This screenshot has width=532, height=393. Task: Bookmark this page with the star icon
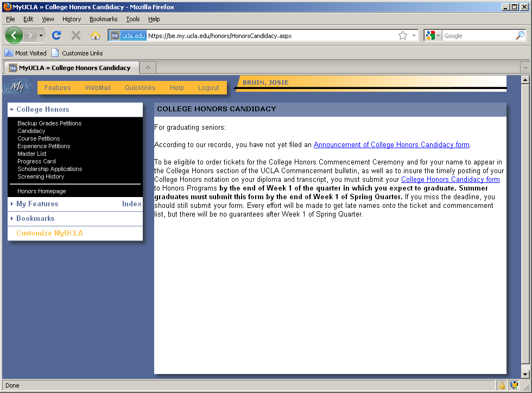click(403, 36)
